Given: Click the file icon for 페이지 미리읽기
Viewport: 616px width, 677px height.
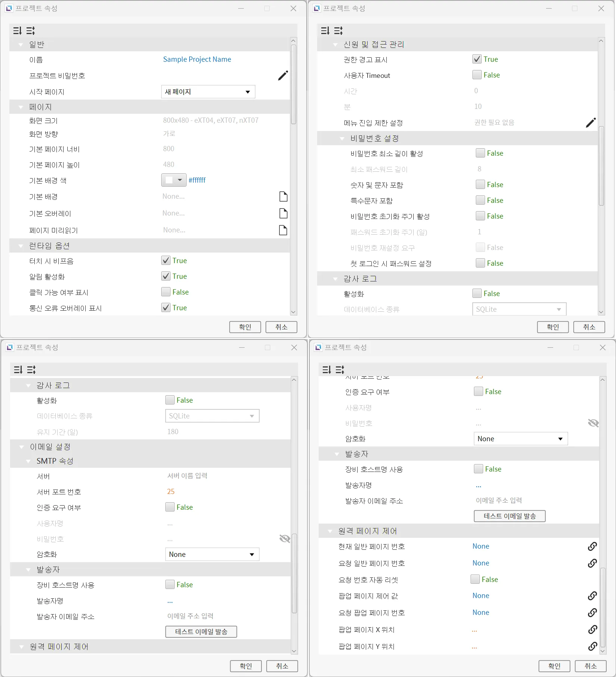Looking at the screenshot, I should tap(283, 230).
